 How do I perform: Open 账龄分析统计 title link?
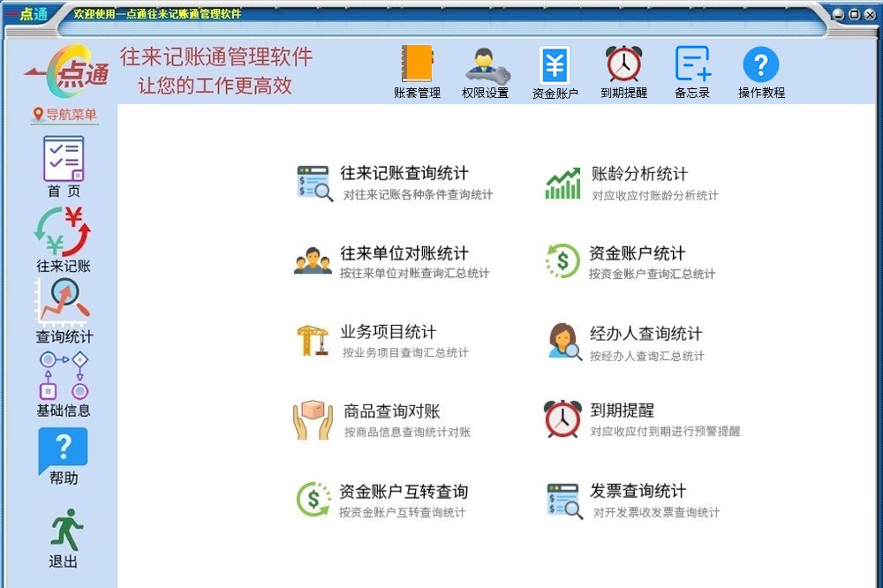(639, 173)
